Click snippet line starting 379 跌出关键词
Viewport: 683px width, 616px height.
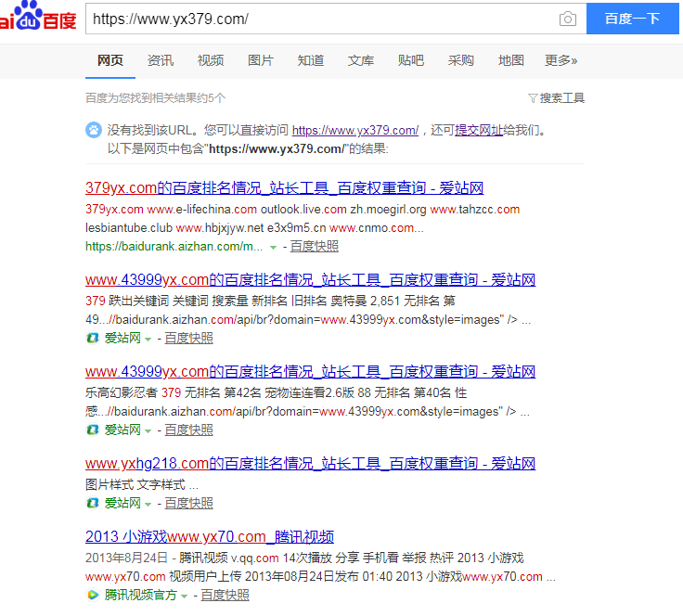[270, 301]
